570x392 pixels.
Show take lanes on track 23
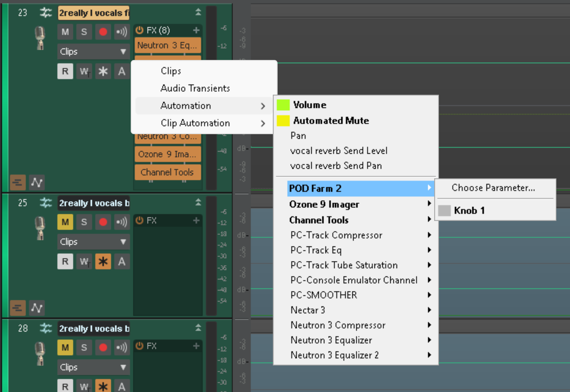[x=18, y=182]
